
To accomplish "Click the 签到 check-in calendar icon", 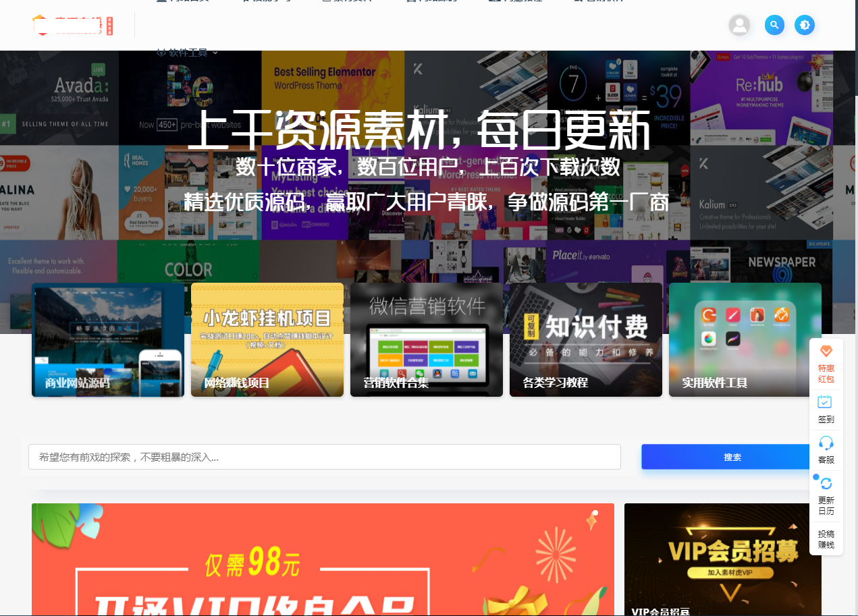I will [826, 402].
